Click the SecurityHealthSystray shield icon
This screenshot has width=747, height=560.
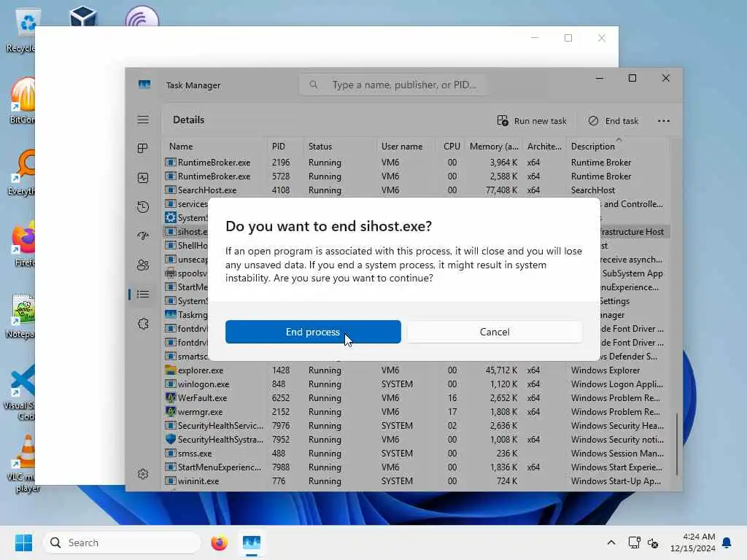click(170, 439)
